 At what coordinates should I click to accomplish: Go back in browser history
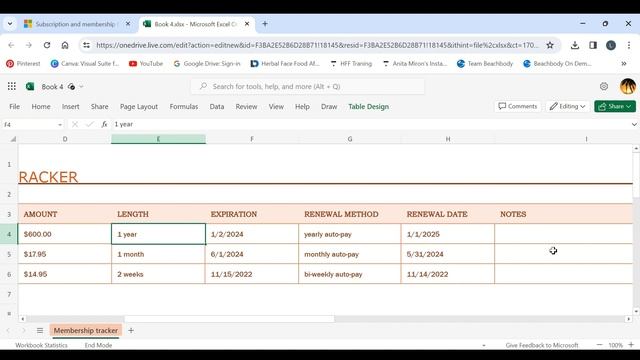[x=11, y=45]
